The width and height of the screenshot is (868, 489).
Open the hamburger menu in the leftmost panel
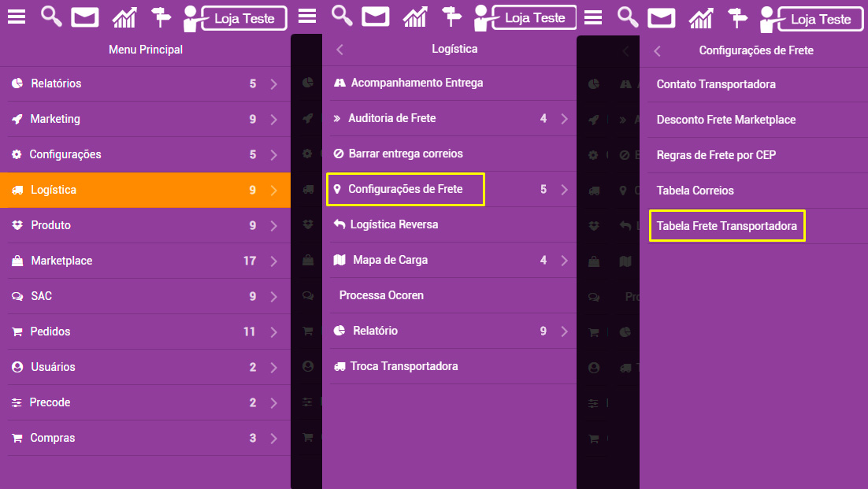pyautogui.click(x=16, y=17)
